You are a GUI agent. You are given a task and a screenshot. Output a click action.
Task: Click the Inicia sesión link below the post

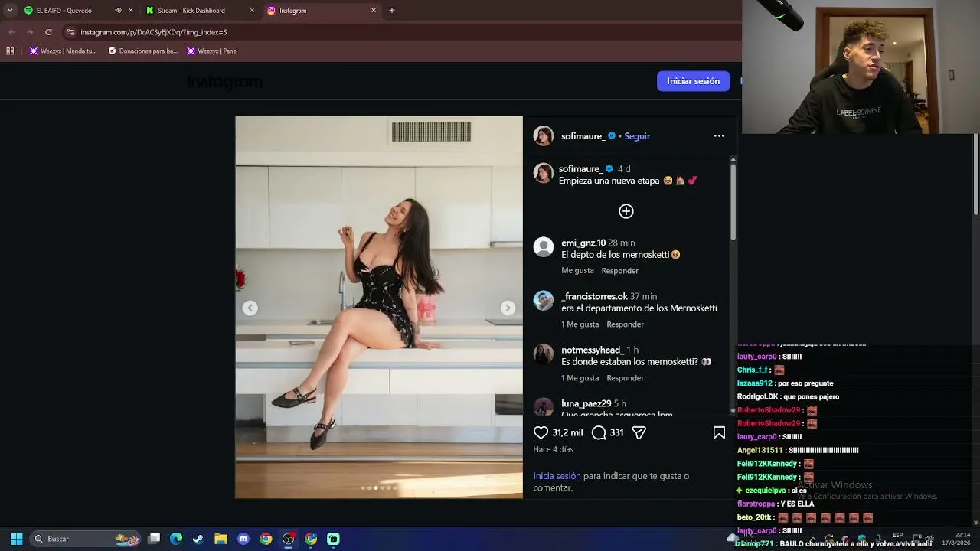point(557,476)
